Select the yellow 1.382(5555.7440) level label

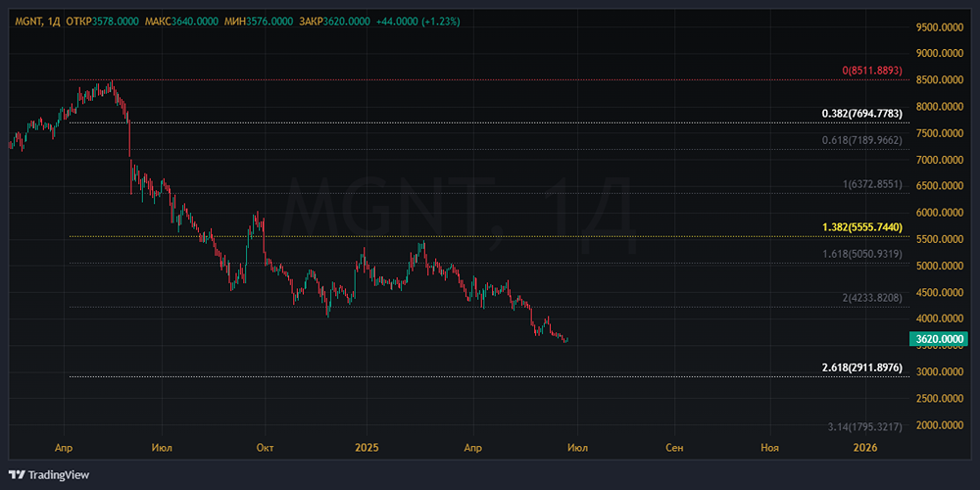[862, 227]
